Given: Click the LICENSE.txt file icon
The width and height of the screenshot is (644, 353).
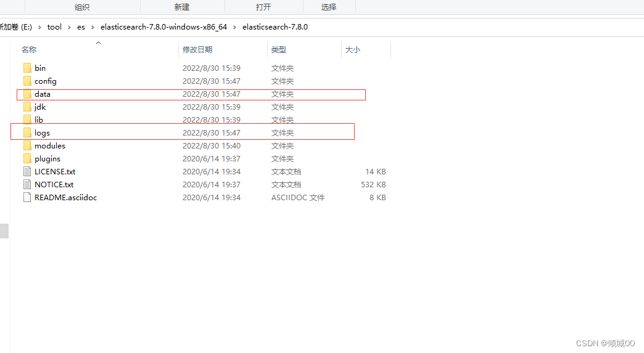Looking at the screenshot, I should pos(27,171).
